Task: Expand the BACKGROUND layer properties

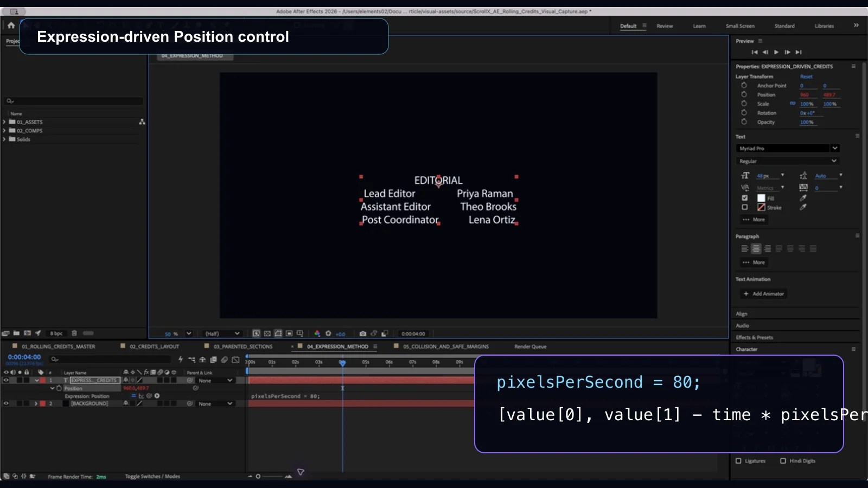Action: (x=36, y=403)
